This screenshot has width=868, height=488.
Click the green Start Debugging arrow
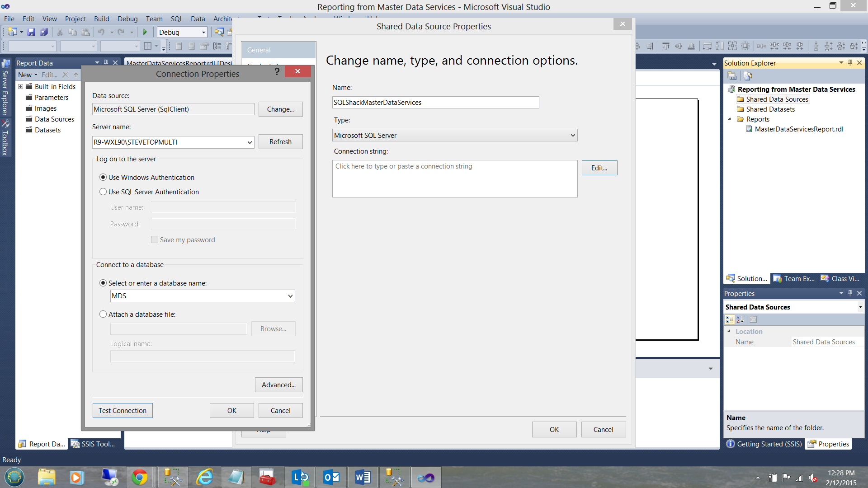(x=145, y=32)
